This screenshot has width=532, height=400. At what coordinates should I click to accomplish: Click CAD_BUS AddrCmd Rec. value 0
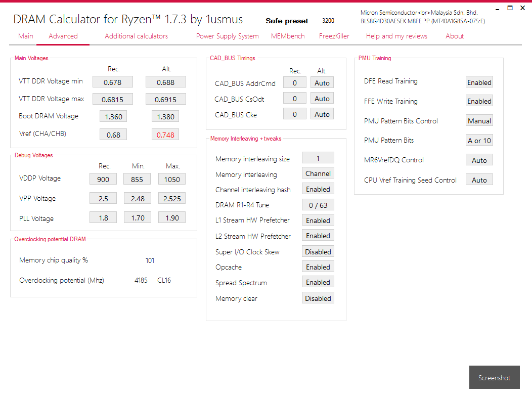pyautogui.click(x=295, y=83)
